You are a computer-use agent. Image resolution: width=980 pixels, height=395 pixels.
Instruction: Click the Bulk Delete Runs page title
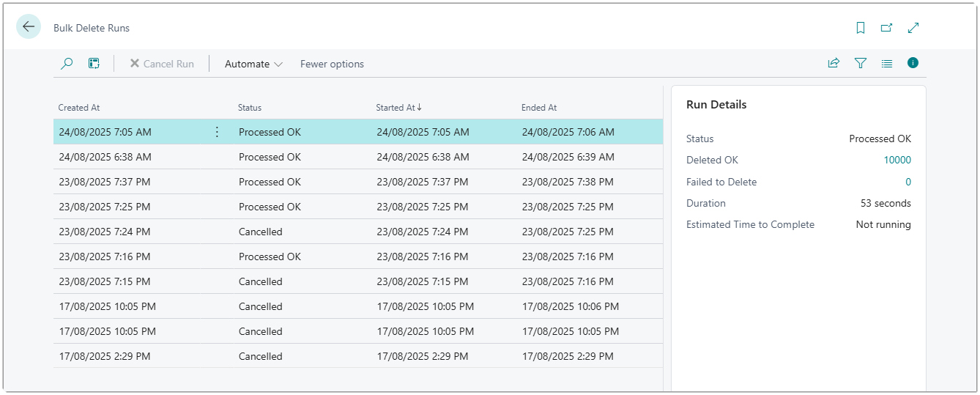point(92,28)
